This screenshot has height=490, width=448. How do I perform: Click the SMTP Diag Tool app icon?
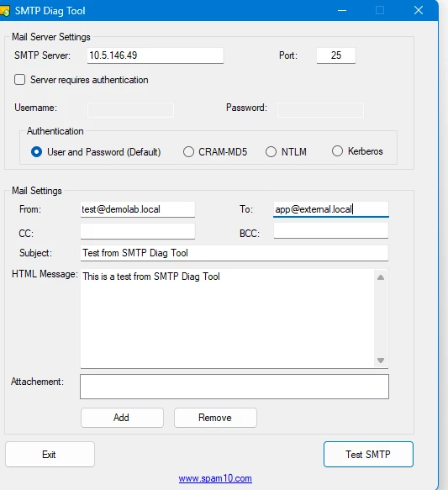click(x=5, y=11)
